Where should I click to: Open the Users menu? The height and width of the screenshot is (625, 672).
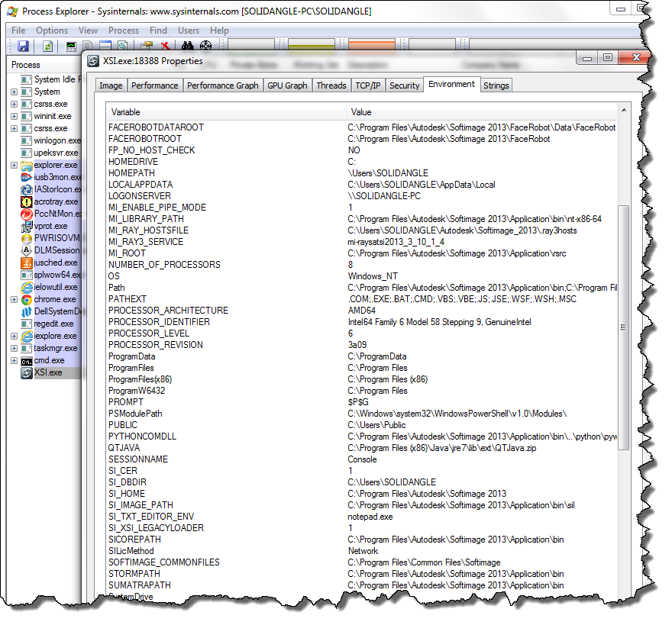click(x=189, y=31)
